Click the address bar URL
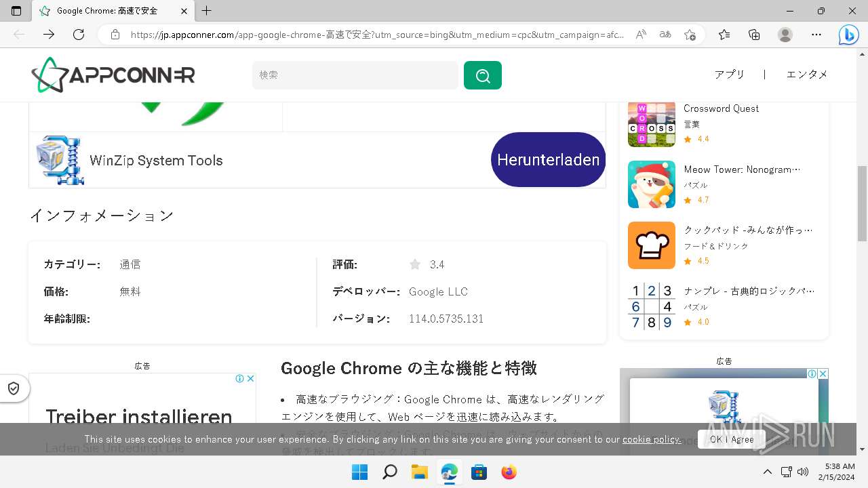 [x=377, y=35]
